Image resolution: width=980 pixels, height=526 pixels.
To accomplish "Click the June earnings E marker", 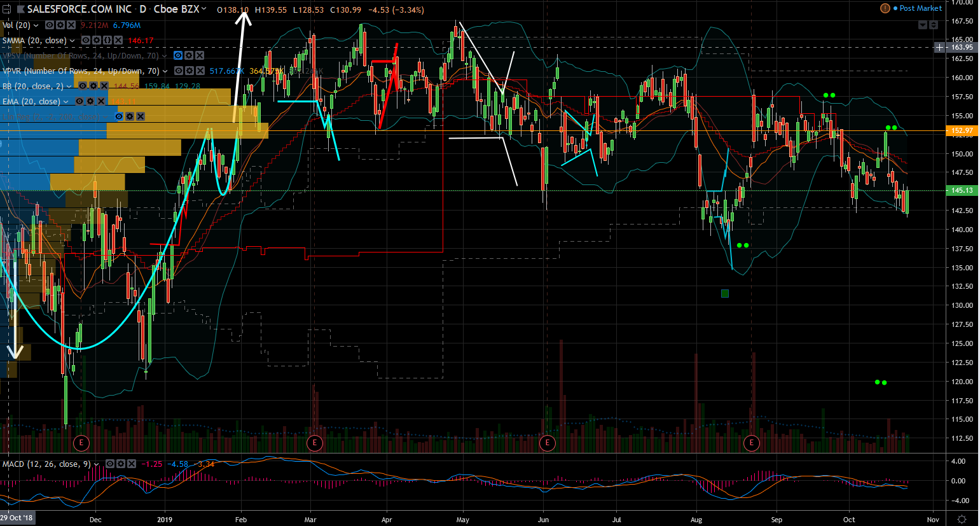I will click(548, 442).
